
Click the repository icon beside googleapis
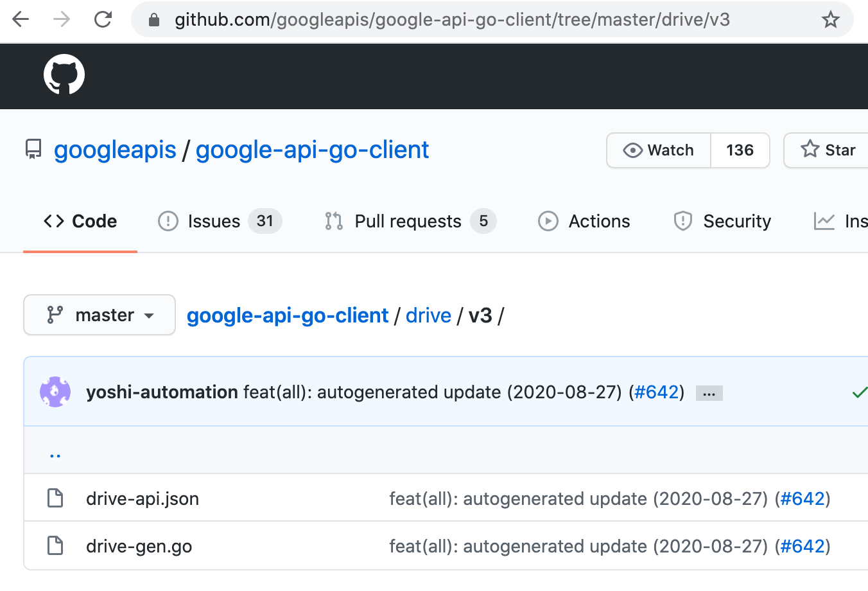(33, 150)
